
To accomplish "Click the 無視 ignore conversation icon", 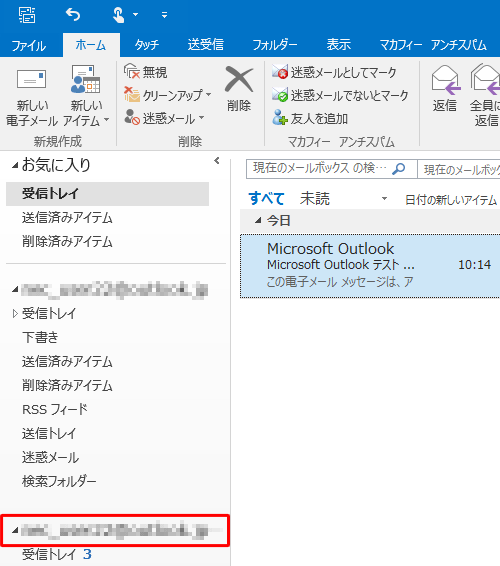I will (x=146, y=72).
